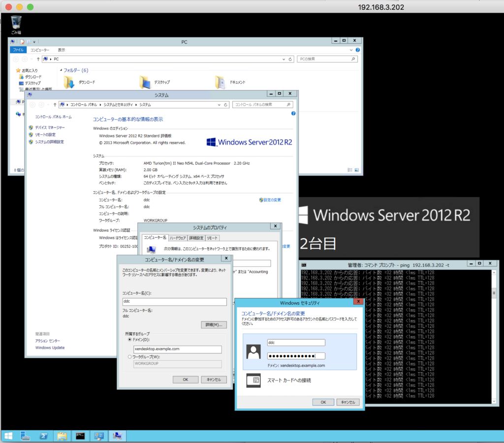Click the domain name field xendesktop.example.com
Viewport: 504px width, 443px height.
[177, 349]
